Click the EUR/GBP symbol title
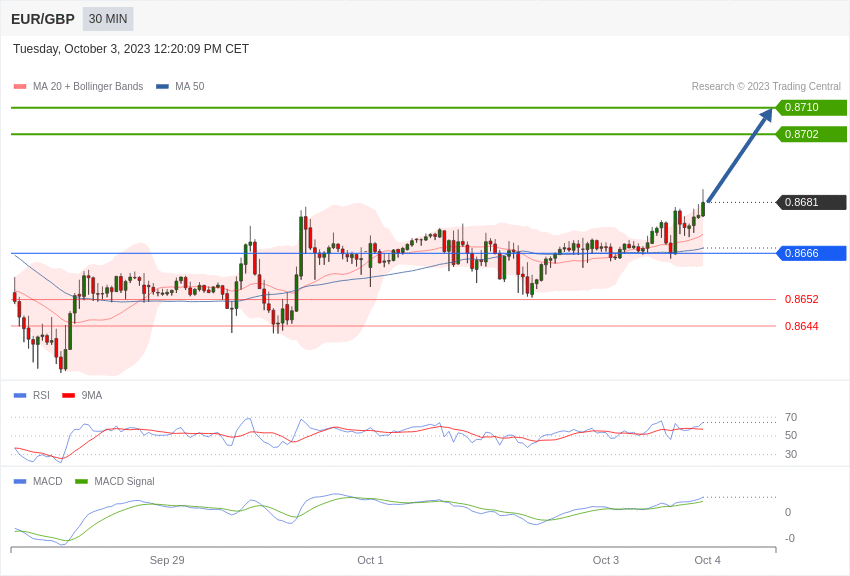 tap(43, 19)
